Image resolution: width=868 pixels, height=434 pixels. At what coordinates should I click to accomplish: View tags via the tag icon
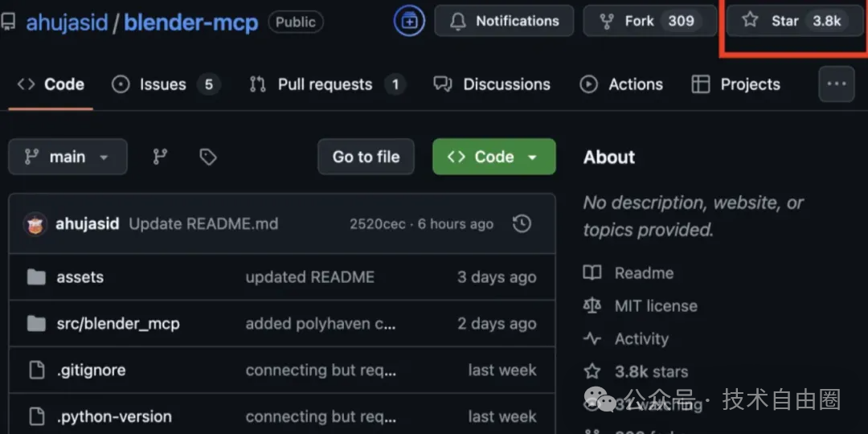207,158
